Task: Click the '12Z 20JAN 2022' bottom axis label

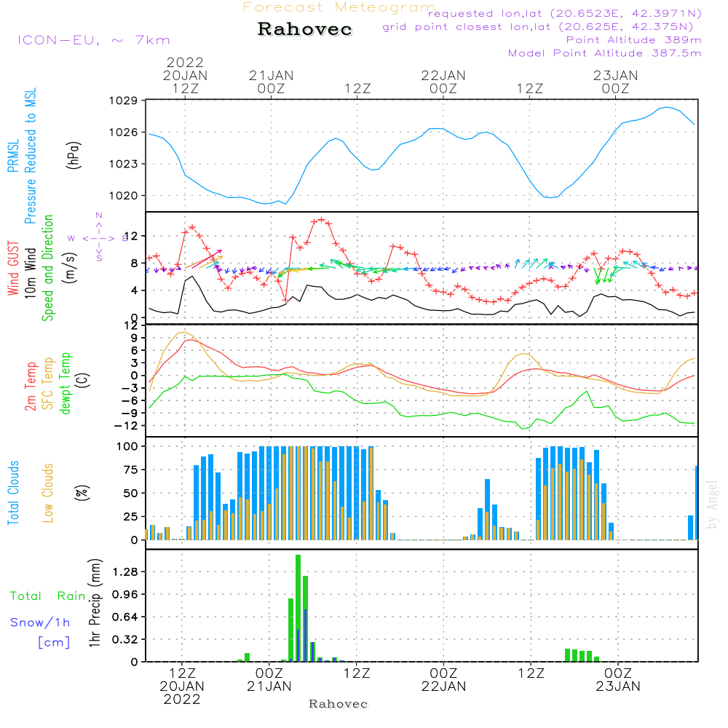Action: pyautogui.click(x=182, y=687)
